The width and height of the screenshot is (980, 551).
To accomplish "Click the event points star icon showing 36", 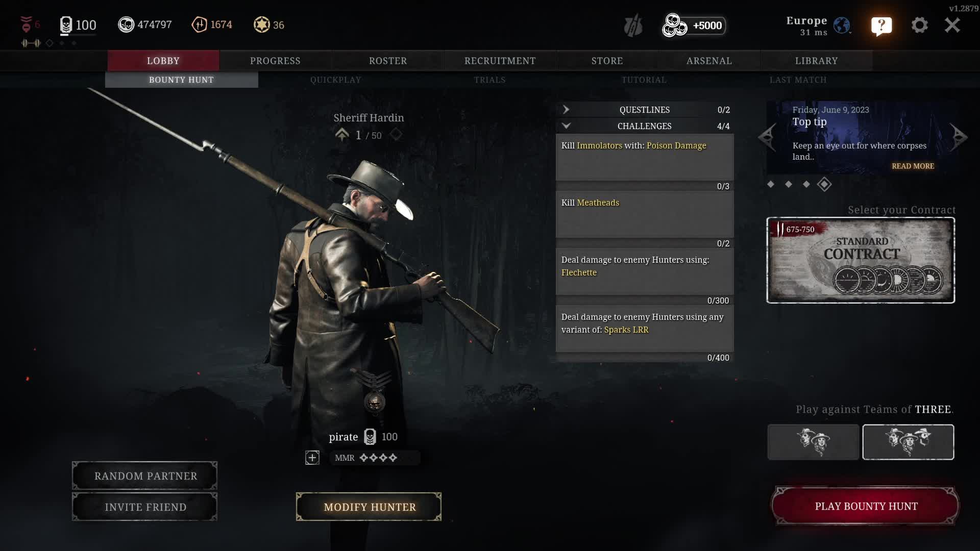I will click(x=262, y=24).
